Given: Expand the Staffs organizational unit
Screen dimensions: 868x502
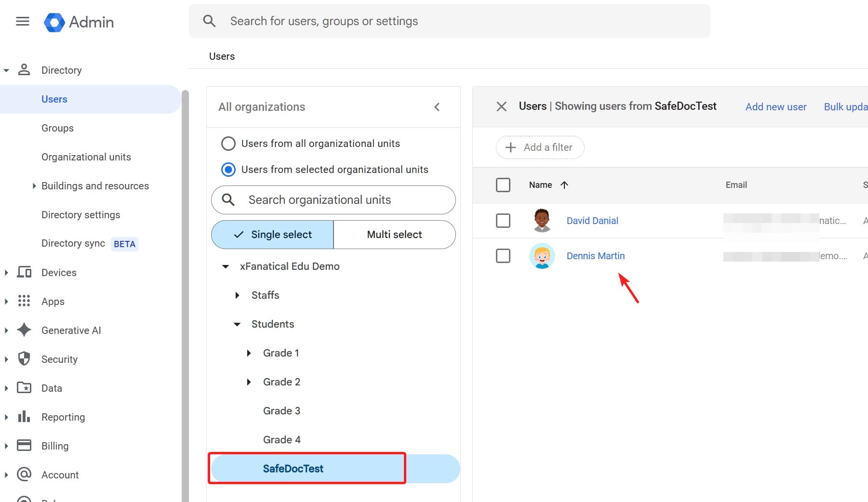Looking at the screenshot, I should (237, 295).
